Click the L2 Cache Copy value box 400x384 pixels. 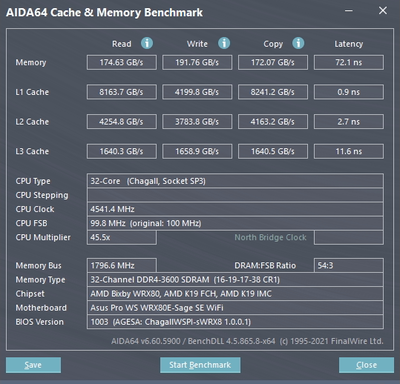point(273,122)
